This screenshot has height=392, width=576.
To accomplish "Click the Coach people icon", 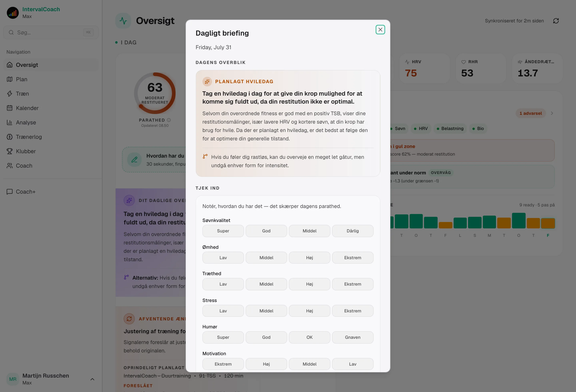I will coord(10,166).
